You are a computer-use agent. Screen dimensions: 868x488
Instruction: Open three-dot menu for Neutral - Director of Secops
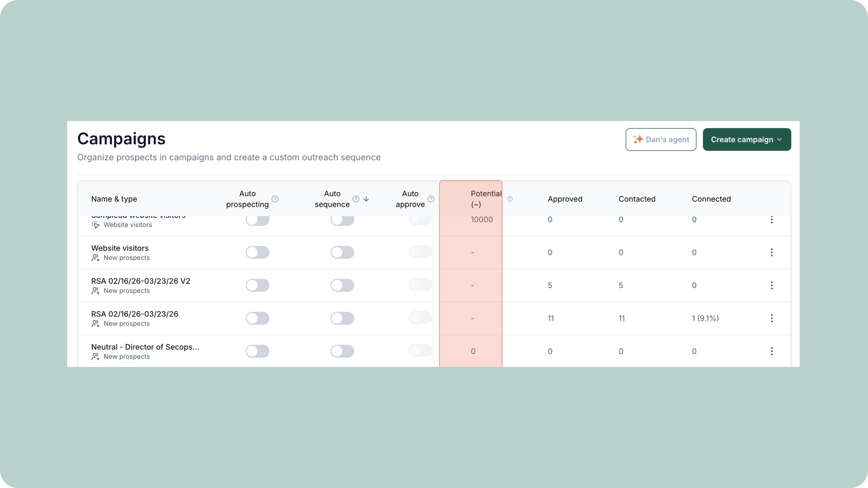(x=771, y=351)
